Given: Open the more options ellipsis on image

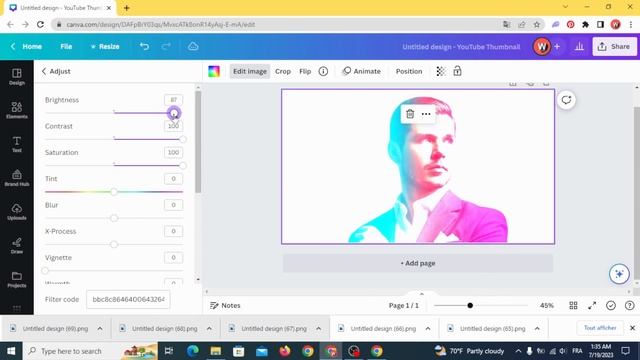Looking at the screenshot, I should coord(426,114).
